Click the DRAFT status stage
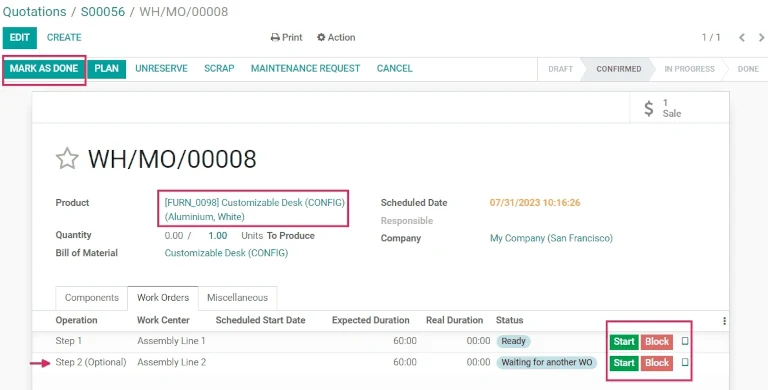768x390 pixels. click(560, 69)
